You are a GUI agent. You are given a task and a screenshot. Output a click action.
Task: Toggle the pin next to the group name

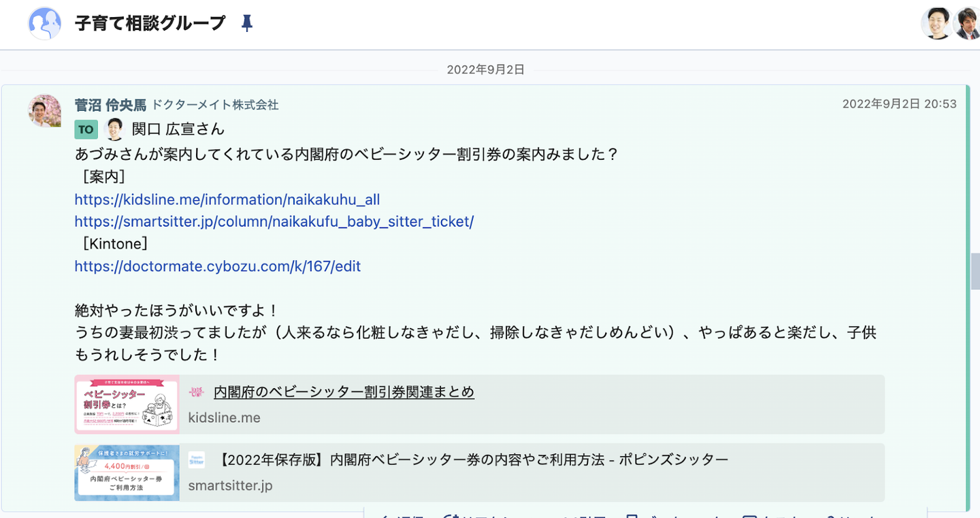[247, 24]
